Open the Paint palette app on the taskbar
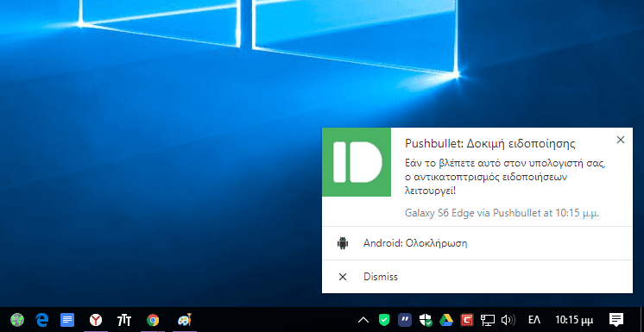This screenshot has width=644, height=332. coord(185,320)
